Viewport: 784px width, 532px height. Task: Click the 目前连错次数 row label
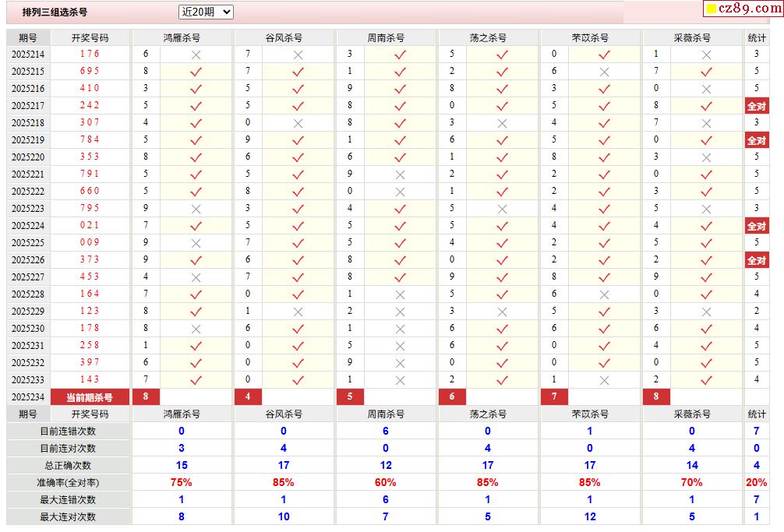pos(68,432)
